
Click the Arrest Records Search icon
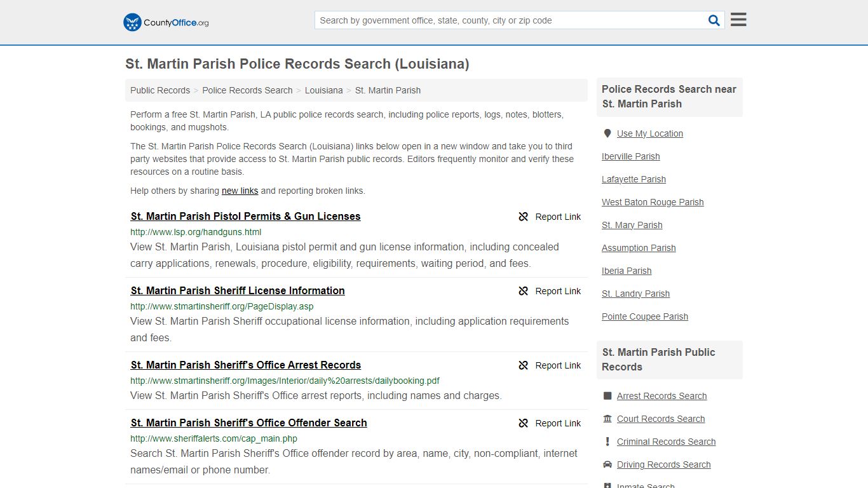coord(607,396)
